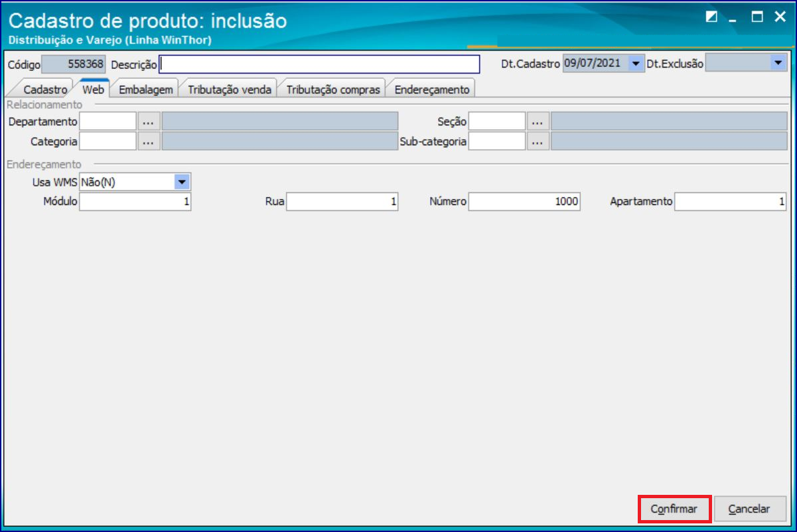Viewport: 797px width, 532px height.
Task: Select the Web tab
Action: (x=93, y=89)
